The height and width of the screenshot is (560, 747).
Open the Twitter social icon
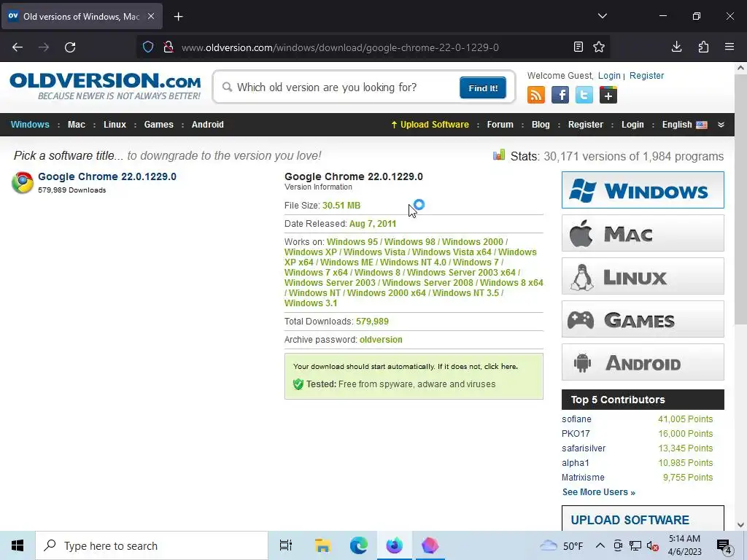(x=584, y=95)
